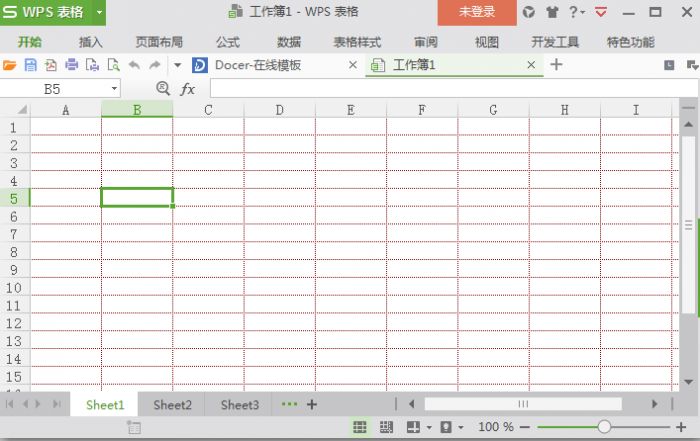Expand the quick access toolbar dropdown arrow
Viewport: 700px width, 441px height.
pyautogui.click(x=177, y=65)
